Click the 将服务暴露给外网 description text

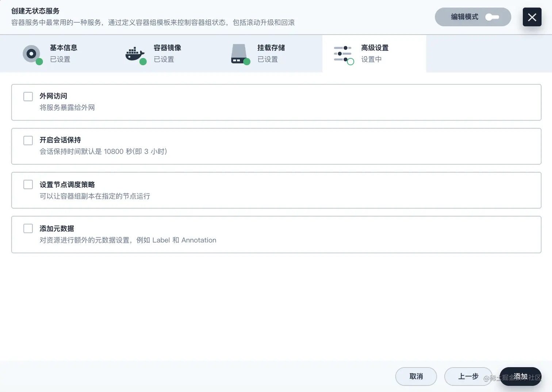[x=67, y=108]
